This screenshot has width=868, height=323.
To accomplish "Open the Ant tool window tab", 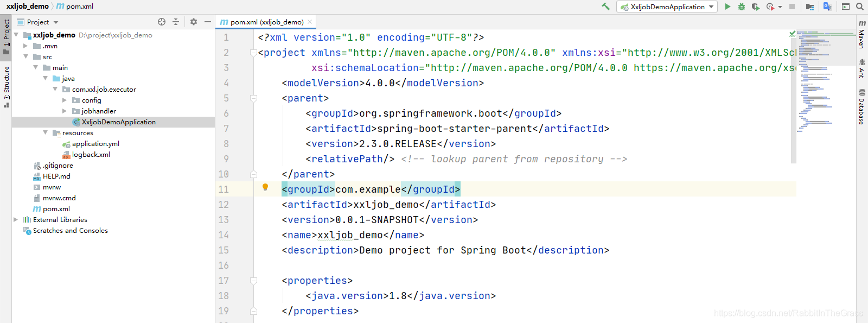I will (x=861, y=68).
